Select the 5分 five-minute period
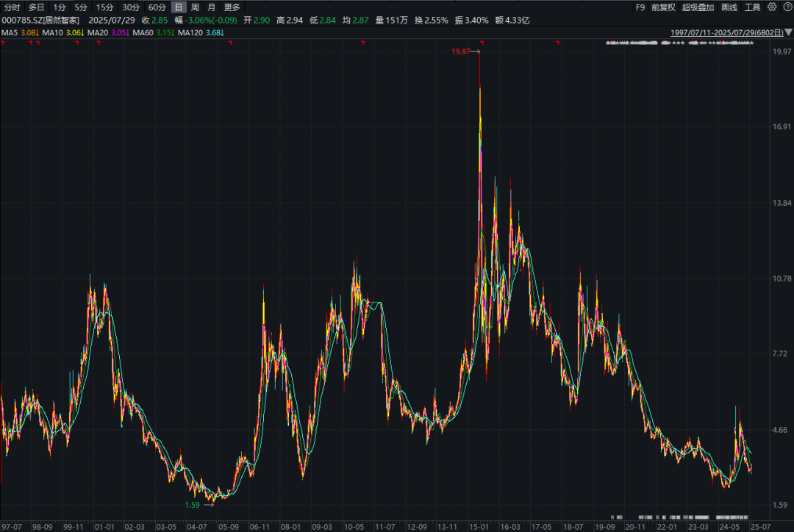The width and height of the screenshot is (794, 532). [81, 7]
